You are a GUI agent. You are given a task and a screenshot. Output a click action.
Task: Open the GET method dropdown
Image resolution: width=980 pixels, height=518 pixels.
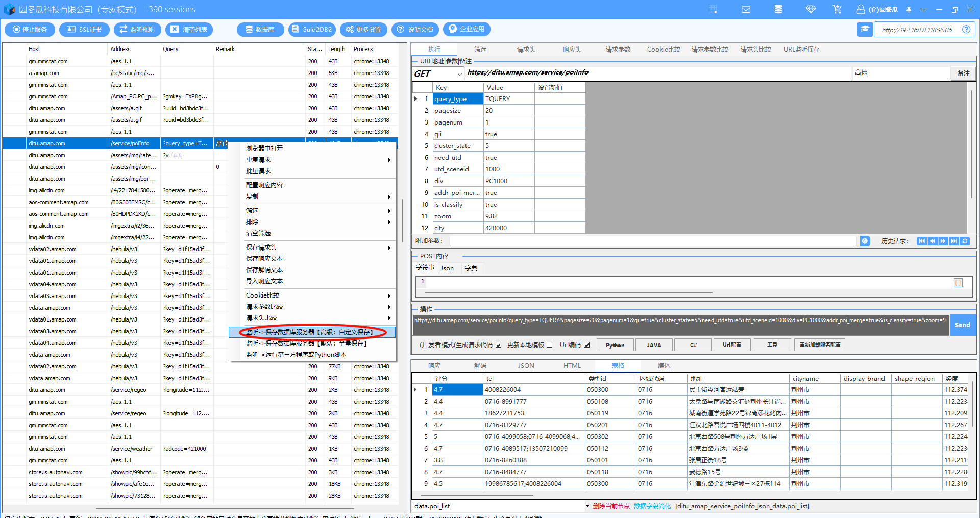click(x=459, y=74)
